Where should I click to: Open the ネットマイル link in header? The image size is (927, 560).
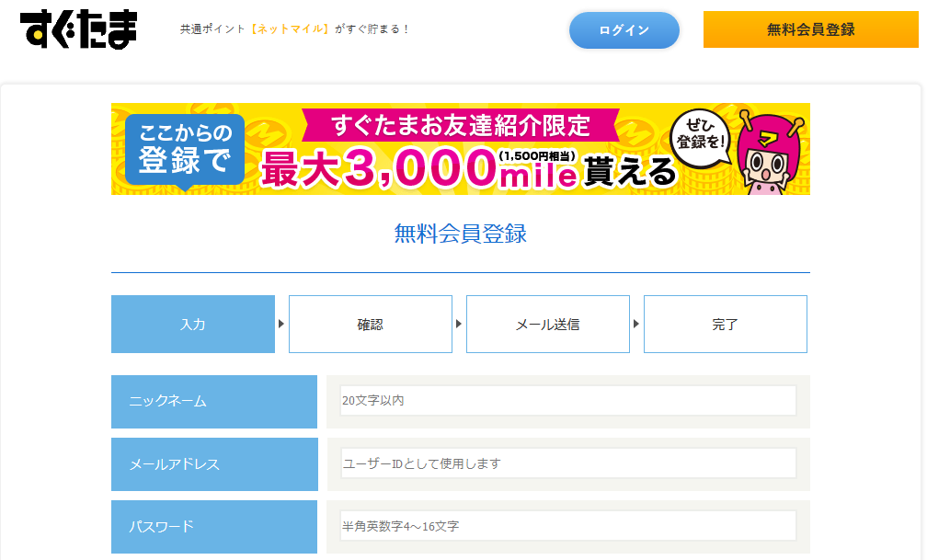290,29
